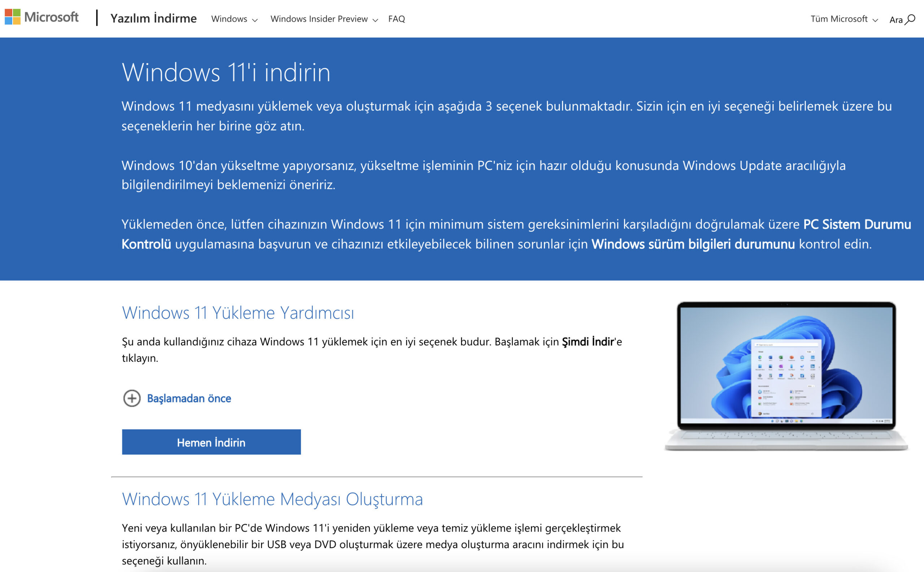
Task: Expand the Windows Insider Preview dropdown
Action: (319, 18)
